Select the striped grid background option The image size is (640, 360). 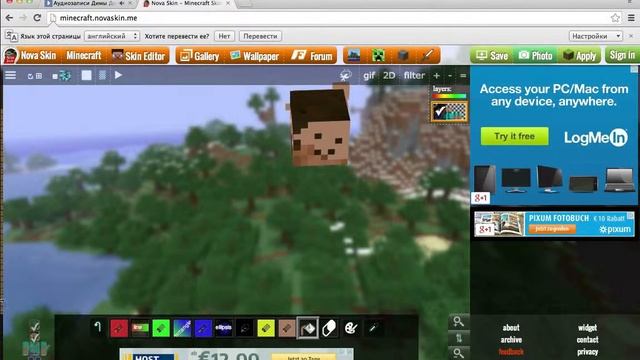tap(102, 75)
